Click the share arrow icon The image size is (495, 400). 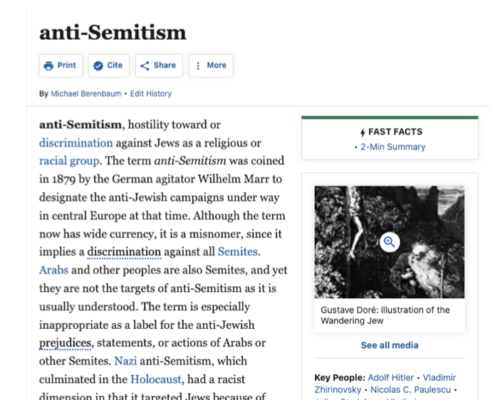coord(145,66)
